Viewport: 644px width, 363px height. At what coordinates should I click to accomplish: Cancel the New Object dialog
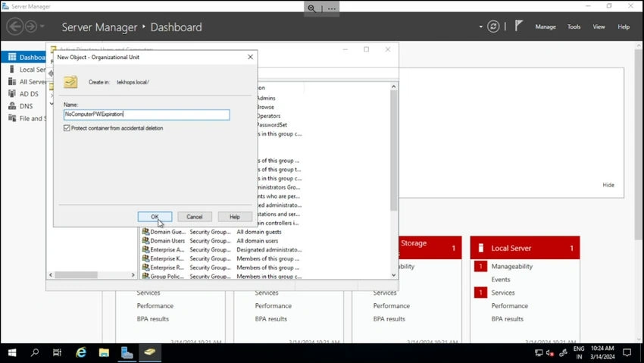coord(194,217)
